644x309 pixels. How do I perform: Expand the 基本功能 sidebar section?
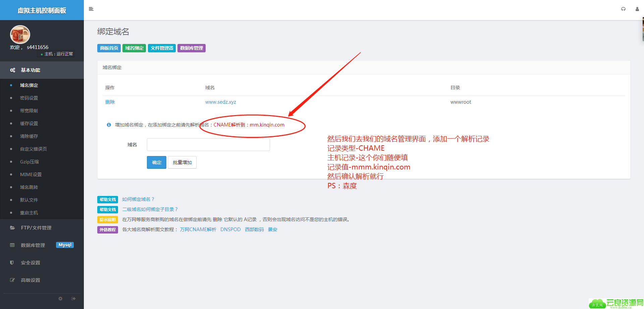pyautogui.click(x=42, y=70)
